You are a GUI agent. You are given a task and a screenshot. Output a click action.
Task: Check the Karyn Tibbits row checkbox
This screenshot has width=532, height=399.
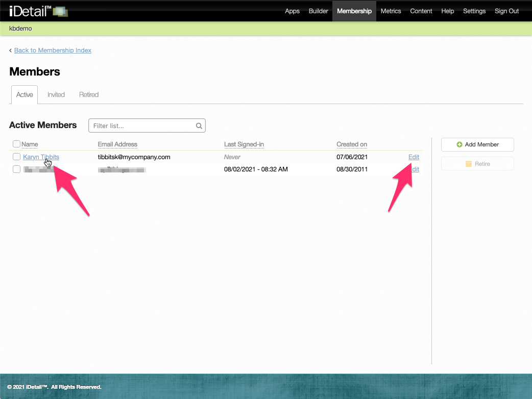(16, 157)
